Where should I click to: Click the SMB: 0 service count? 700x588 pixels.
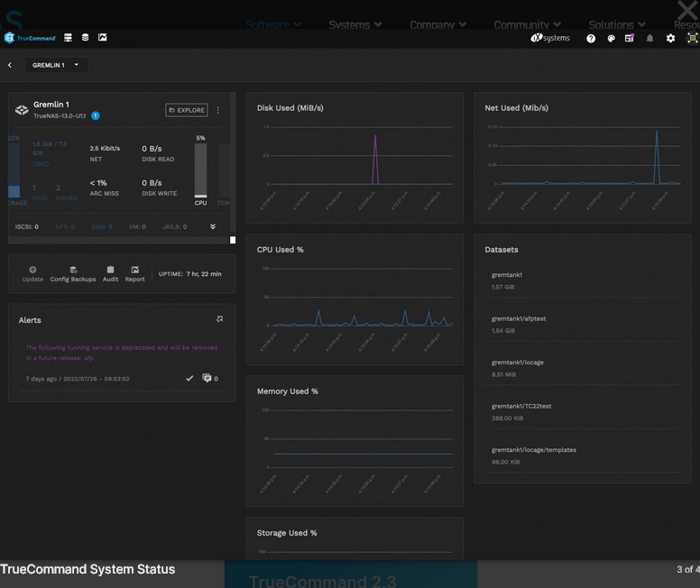[102, 226]
